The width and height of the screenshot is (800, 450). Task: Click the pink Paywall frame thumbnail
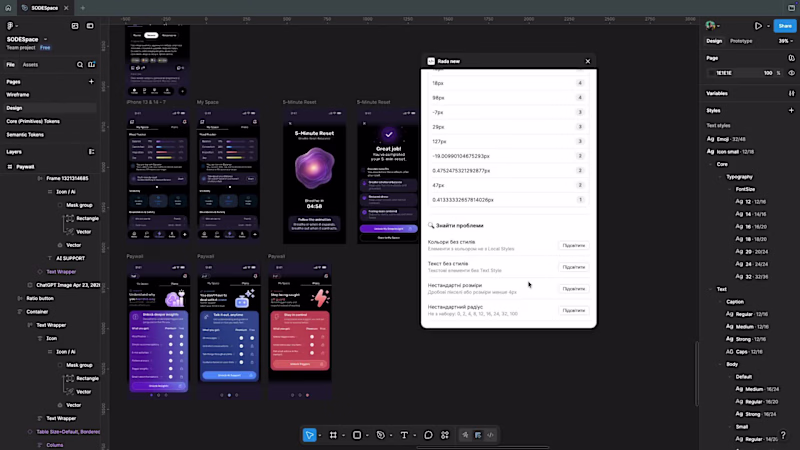(x=300, y=330)
